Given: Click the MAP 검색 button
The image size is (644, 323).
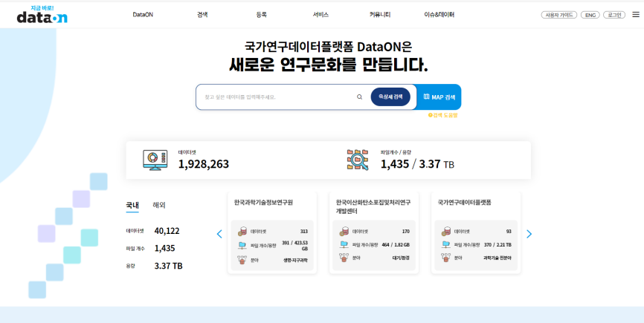Looking at the screenshot, I should point(439,97).
